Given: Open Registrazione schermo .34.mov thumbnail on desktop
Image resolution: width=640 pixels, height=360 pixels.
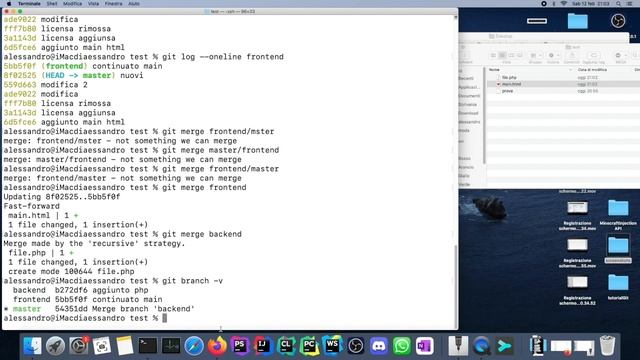Looking at the screenshot, I should coord(577,208).
